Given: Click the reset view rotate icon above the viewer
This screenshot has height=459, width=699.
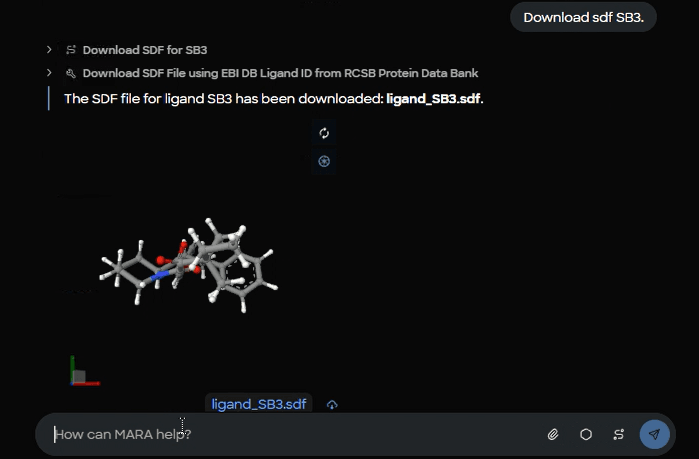Looking at the screenshot, I should [324, 133].
